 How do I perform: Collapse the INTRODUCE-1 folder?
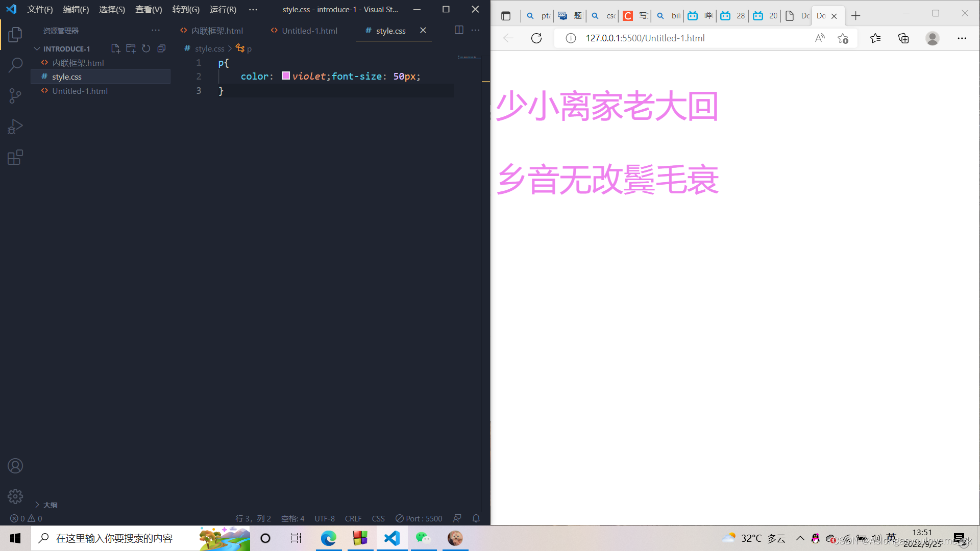pos(37,48)
